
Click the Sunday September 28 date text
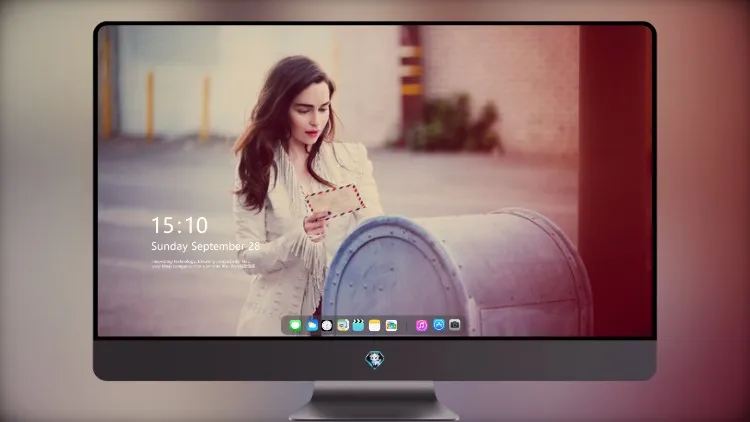(206, 246)
